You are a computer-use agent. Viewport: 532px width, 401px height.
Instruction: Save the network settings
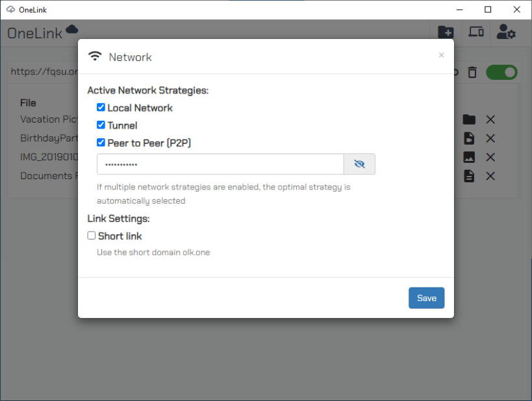[427, 298]
